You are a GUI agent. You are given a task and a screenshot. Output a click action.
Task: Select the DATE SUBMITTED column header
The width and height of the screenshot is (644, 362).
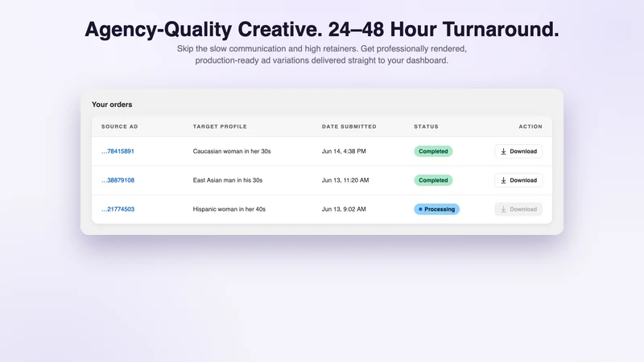pyautogui.click(x=349, y=126)
